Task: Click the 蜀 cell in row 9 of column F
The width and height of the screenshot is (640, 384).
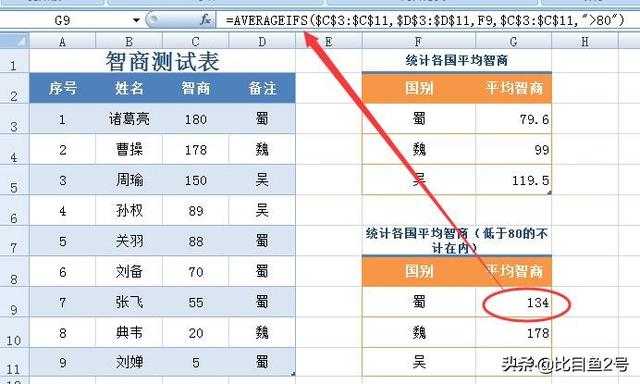Action: [x=419, y=302]
